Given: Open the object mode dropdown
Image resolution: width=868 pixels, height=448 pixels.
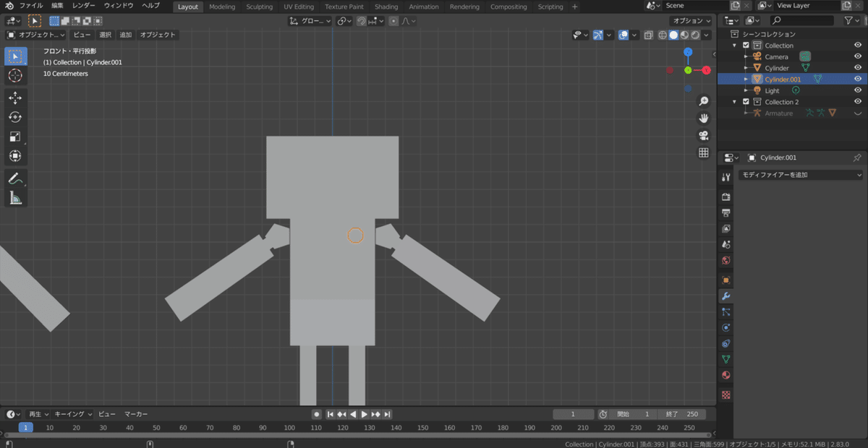Looking at the screenshot, I should [x=35, y=35].
